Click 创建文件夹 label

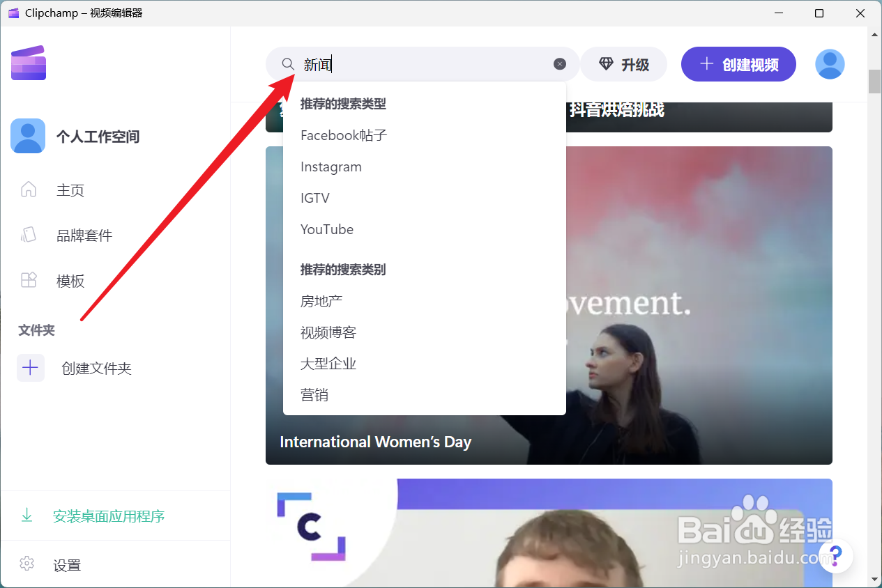point(96,369)
